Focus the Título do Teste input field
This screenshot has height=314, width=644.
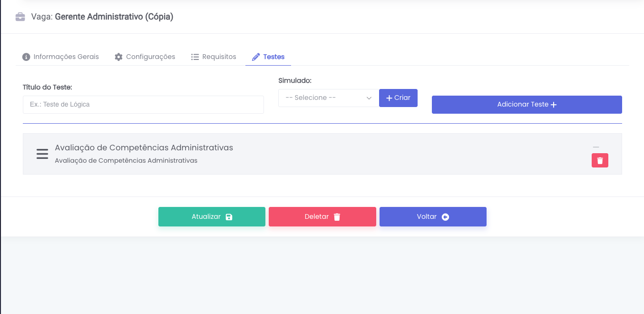[x=143, y=105]
